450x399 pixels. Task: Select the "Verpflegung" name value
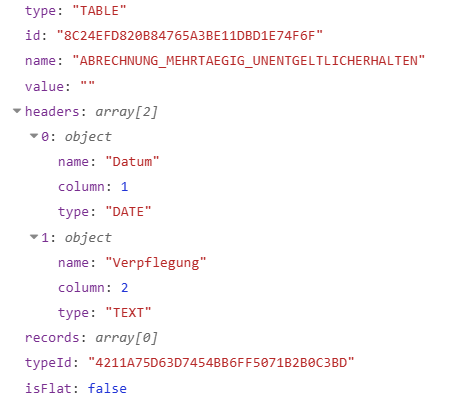(x=156, y=263)
